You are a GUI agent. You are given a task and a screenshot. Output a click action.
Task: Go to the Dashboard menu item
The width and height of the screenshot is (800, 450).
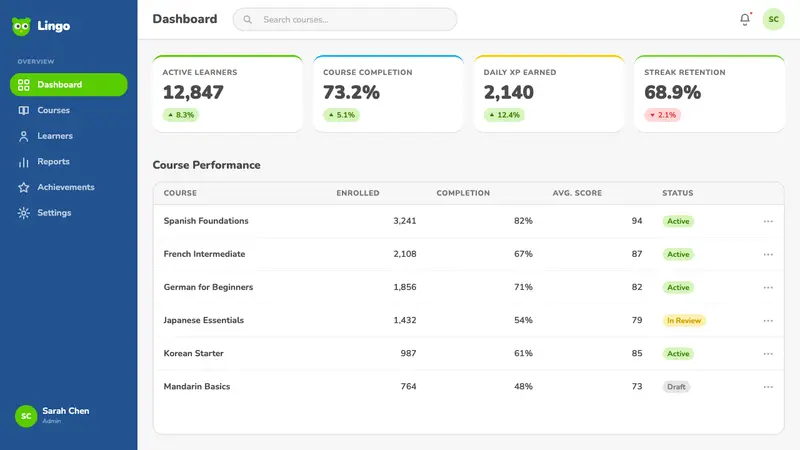point(68,85)
